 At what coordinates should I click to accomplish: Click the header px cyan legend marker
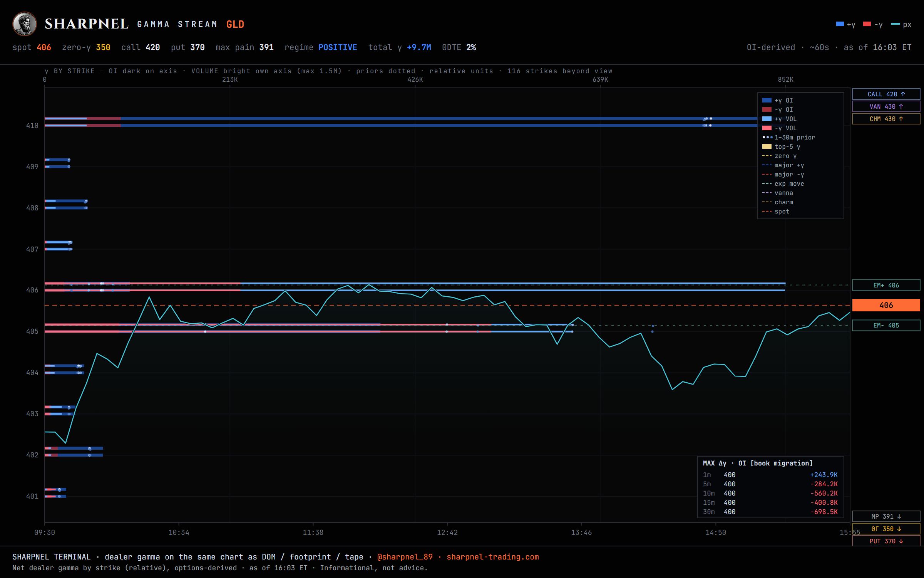click(896, 24)
